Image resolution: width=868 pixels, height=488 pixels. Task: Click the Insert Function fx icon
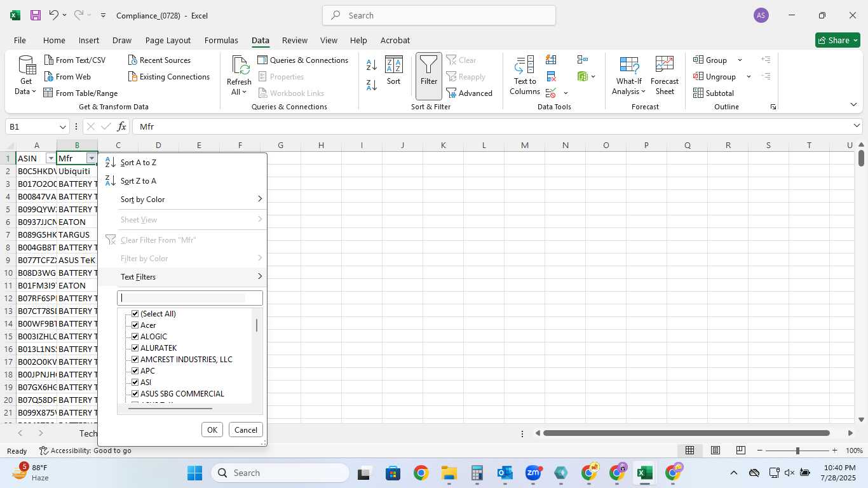[122, 126]
